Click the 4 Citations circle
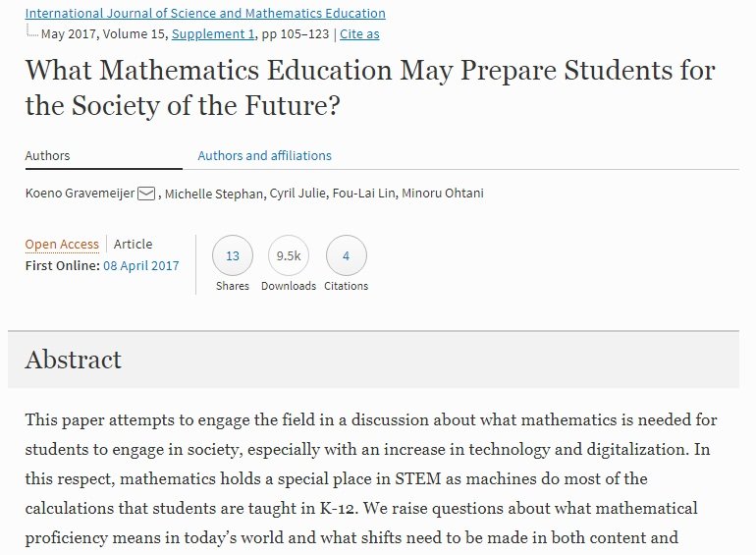 tap(347, 255)
